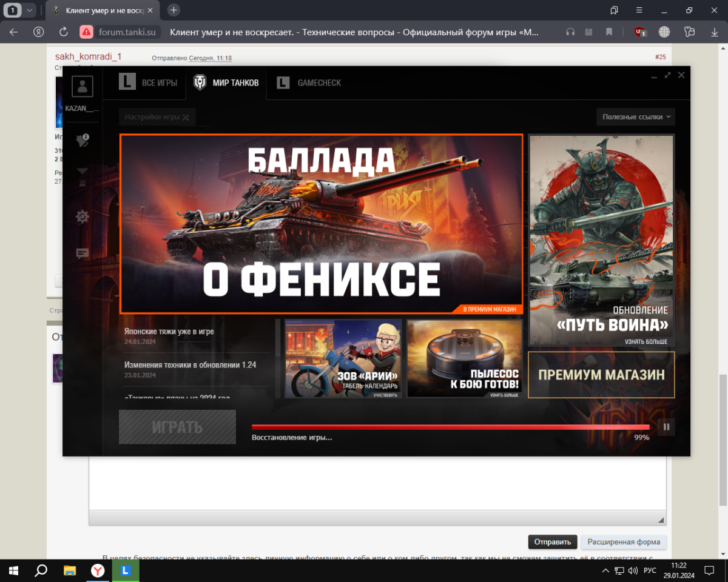This screenshot has height=582, width=728.
Task: Click the Отправить button on forum
Action: (553, 542)
